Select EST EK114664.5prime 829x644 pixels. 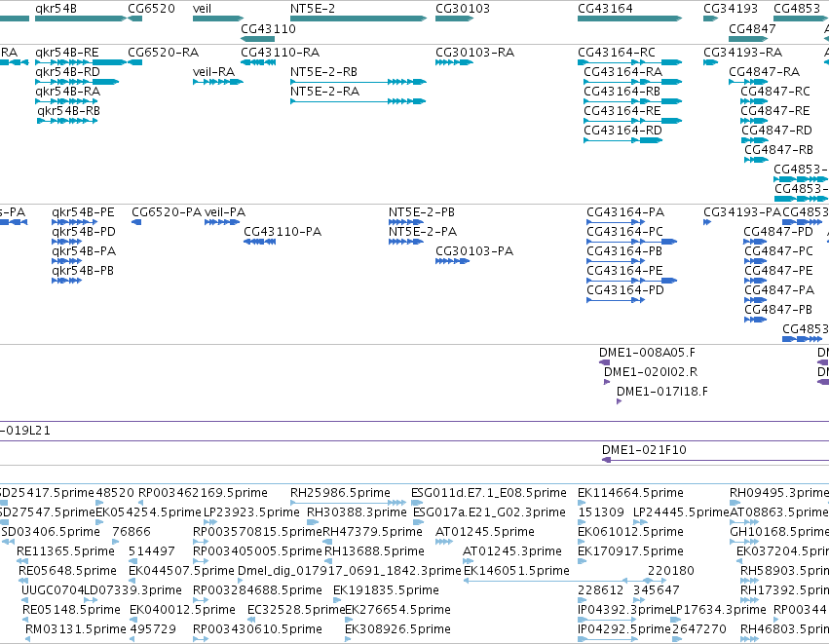tap(630, 493)
